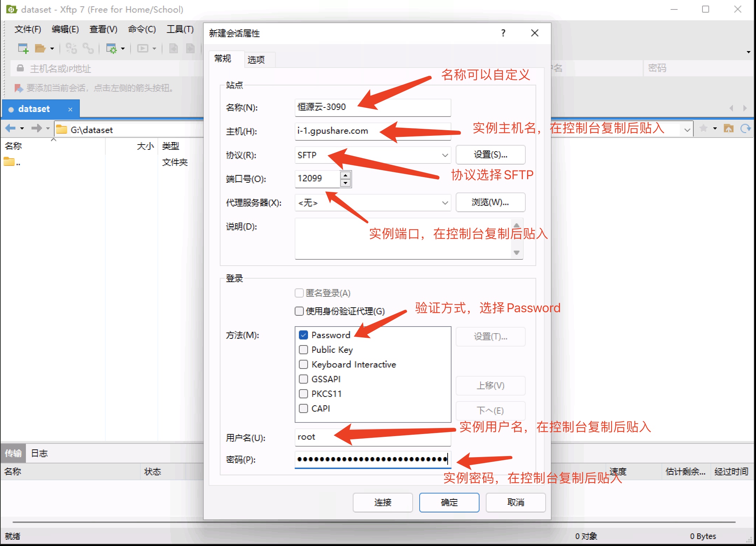Click the 设置(S)... button beside protocol
756x546 pixels.
coord(490,155)
